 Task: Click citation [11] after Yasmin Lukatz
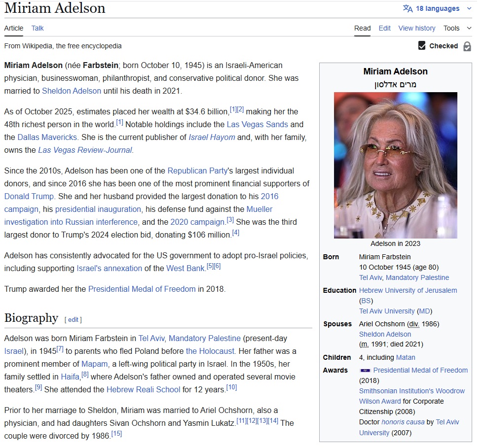242,421
